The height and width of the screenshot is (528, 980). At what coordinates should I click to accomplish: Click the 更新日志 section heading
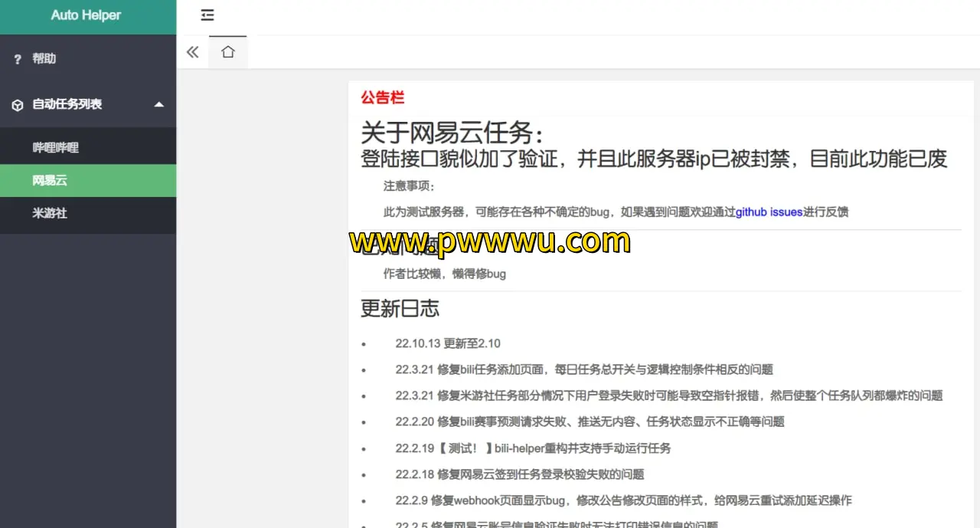[400, 309]
